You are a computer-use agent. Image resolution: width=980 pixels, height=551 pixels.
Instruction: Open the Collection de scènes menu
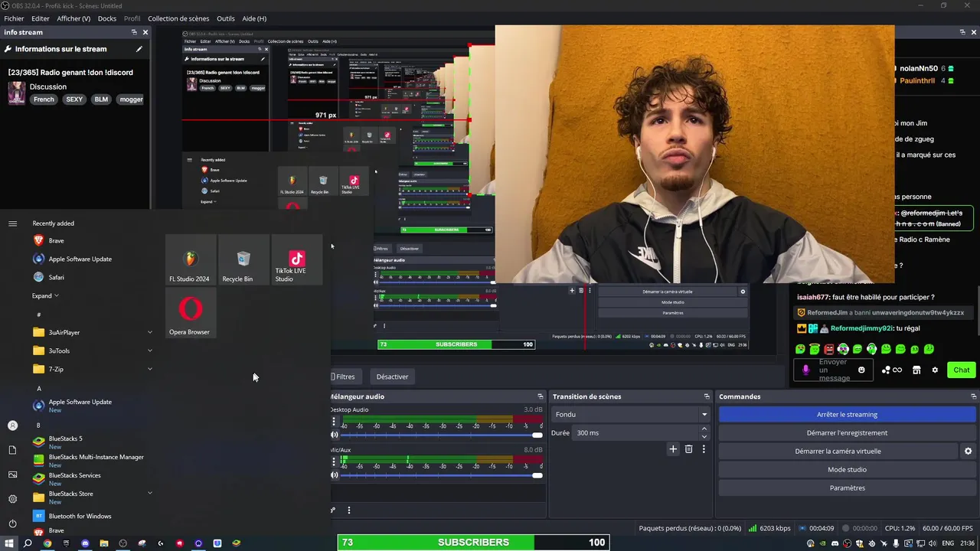pos(178,18)
